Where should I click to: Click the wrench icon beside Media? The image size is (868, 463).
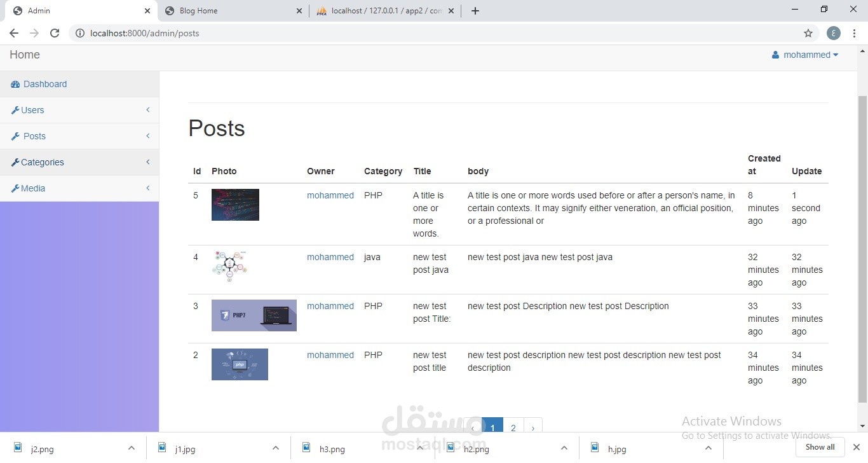point(15,188)
